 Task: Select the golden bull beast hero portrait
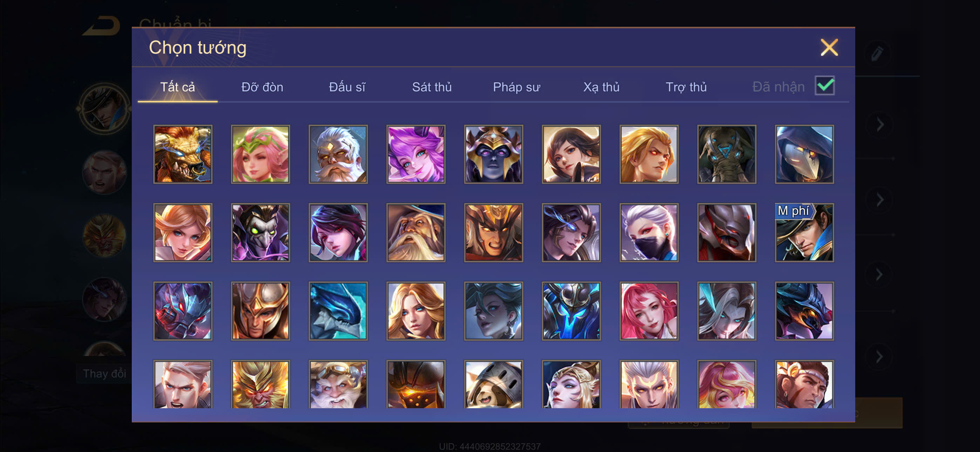pyautogui.click(x=183, y=154)
